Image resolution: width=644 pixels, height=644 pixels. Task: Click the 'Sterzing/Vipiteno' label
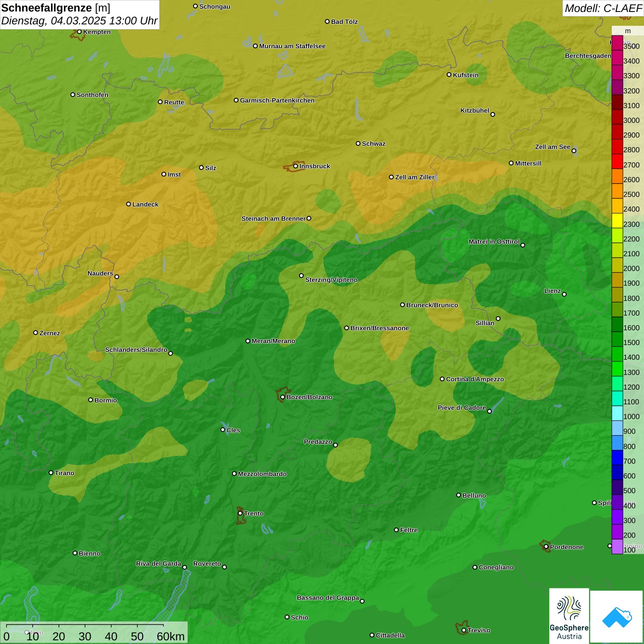331,280
